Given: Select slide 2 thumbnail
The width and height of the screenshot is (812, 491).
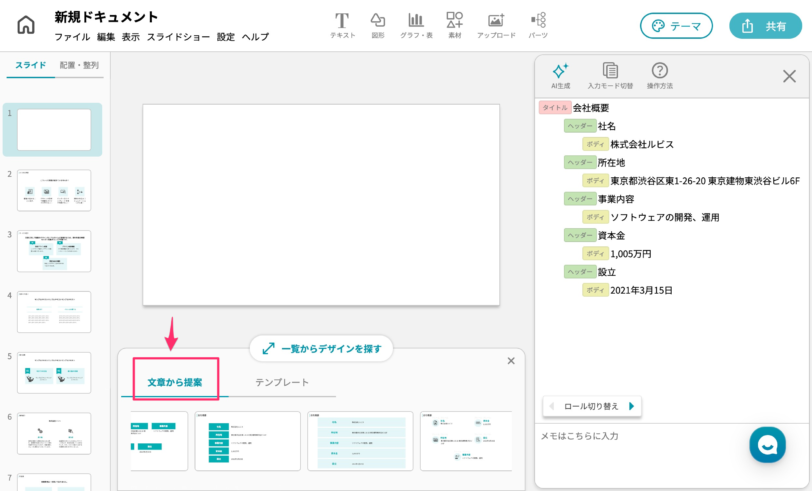Looking at the screenshot, I should pos(54,190).
